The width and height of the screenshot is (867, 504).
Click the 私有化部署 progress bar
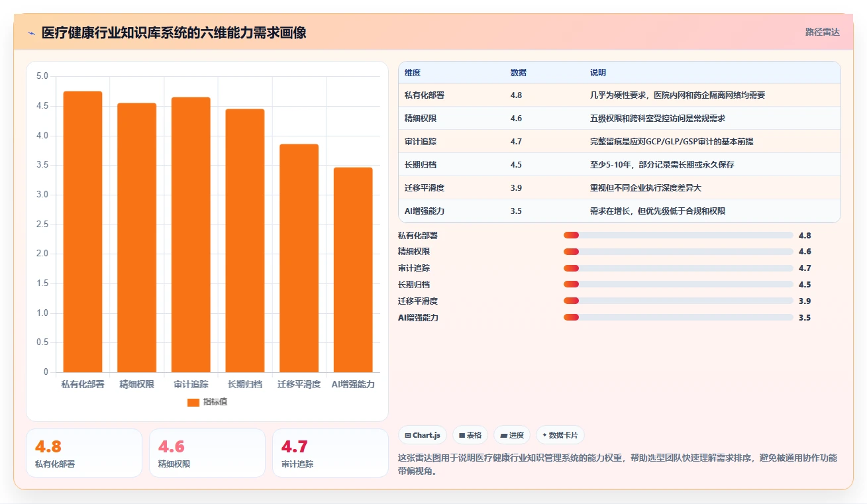678,235
